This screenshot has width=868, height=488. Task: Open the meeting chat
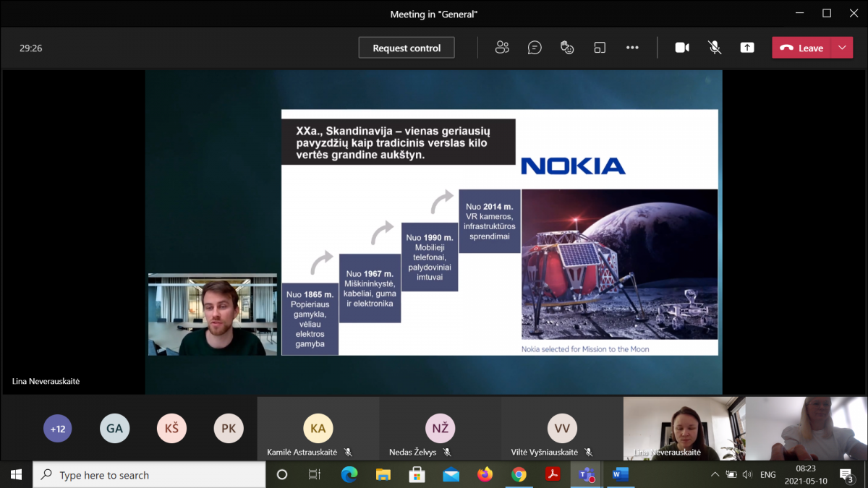pyautogui.click(x=535, y=48)
